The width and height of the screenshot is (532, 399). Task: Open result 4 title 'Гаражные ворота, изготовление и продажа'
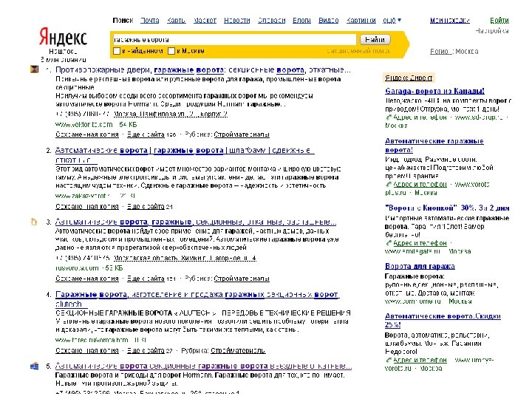point(197,299)
